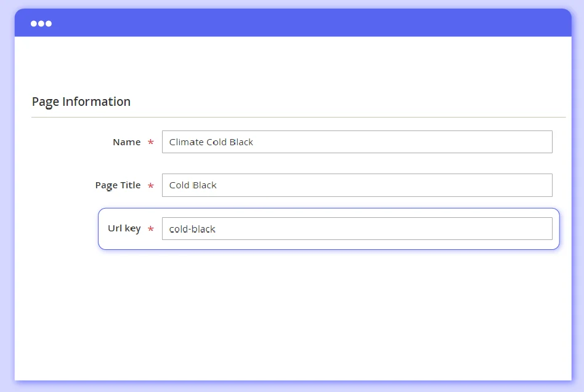Click the middle white dot in the header

click(x=41, y=23)
